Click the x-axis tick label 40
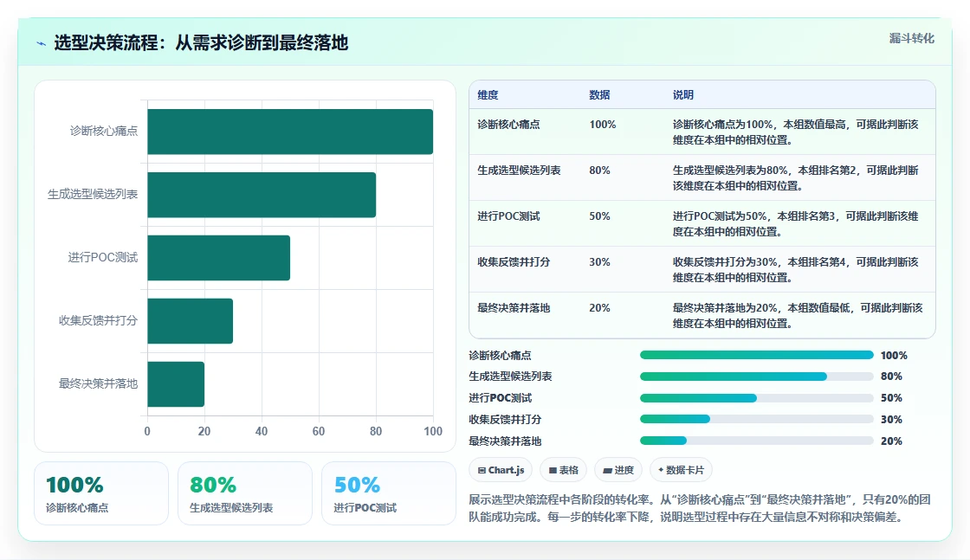The width and height of the screenshot is (970, 560). (x=261, y=431)
